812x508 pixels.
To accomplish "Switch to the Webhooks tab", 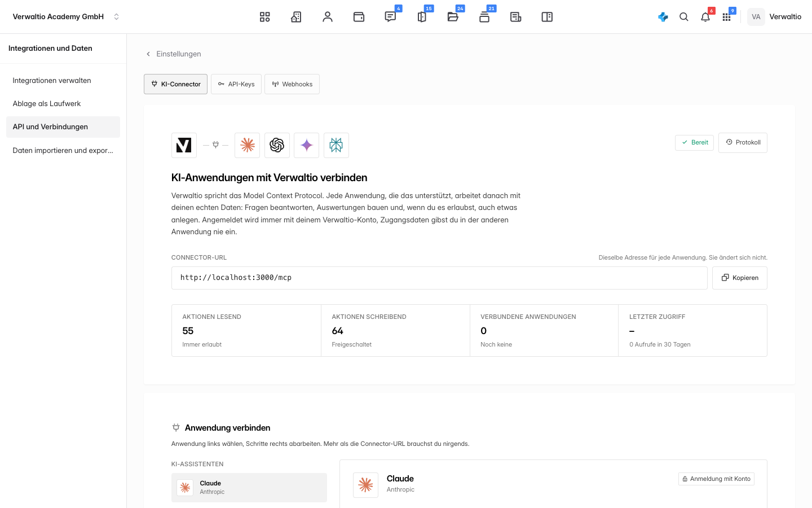I will [292, 84].
